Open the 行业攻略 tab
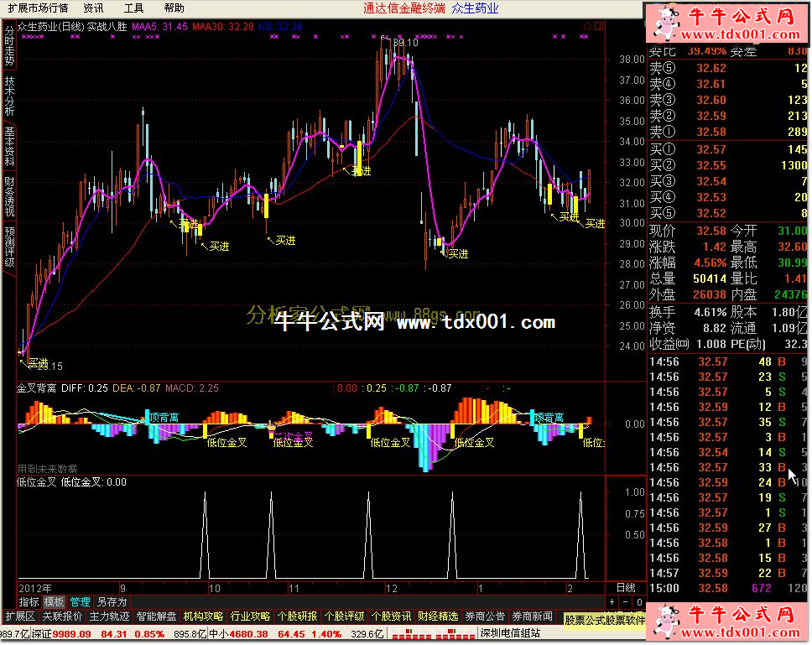Image resolution: width=812 pixels, height=645 pixels. click(x=250, y=616)
